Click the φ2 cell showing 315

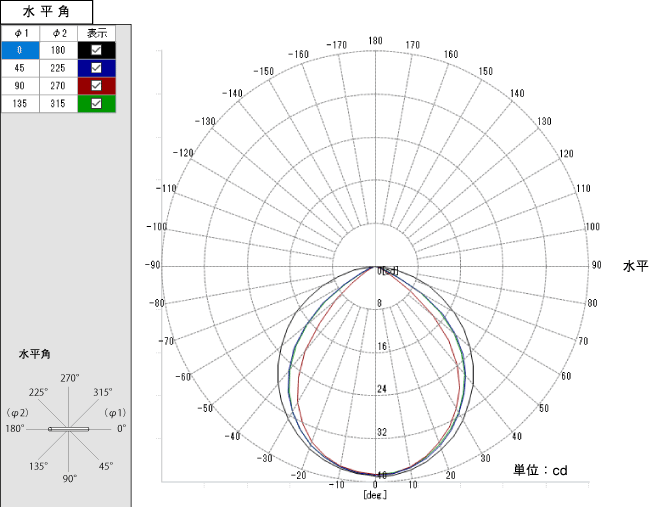[x=58, y=103]
